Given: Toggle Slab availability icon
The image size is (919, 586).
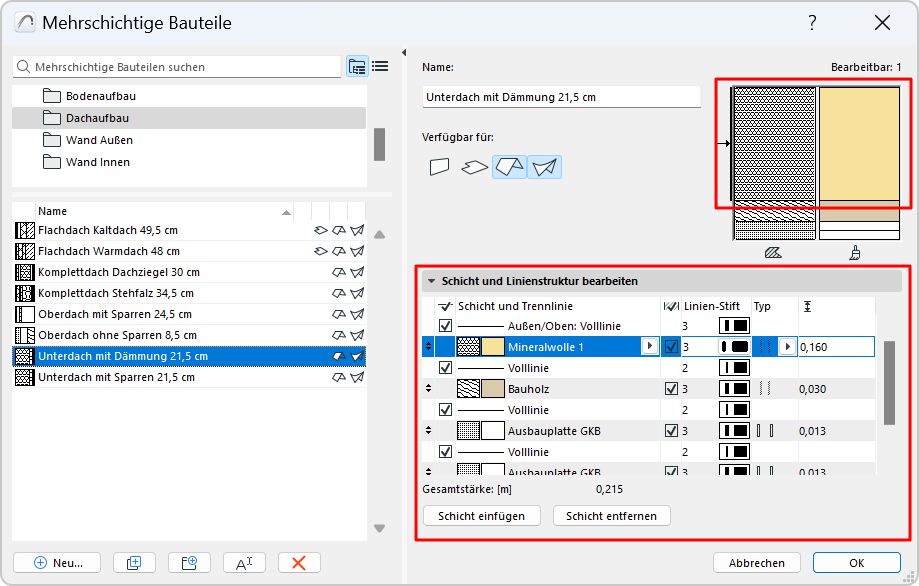Looking at the screenshot, I should coord(474,167).
